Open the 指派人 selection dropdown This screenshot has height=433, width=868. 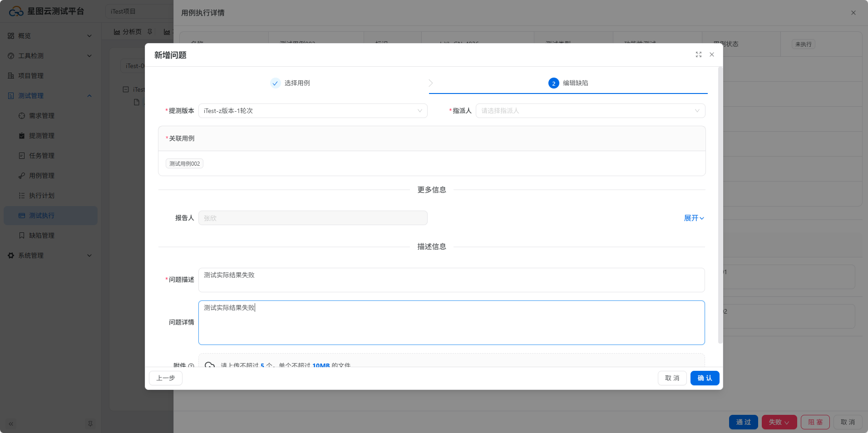point(590,111)
